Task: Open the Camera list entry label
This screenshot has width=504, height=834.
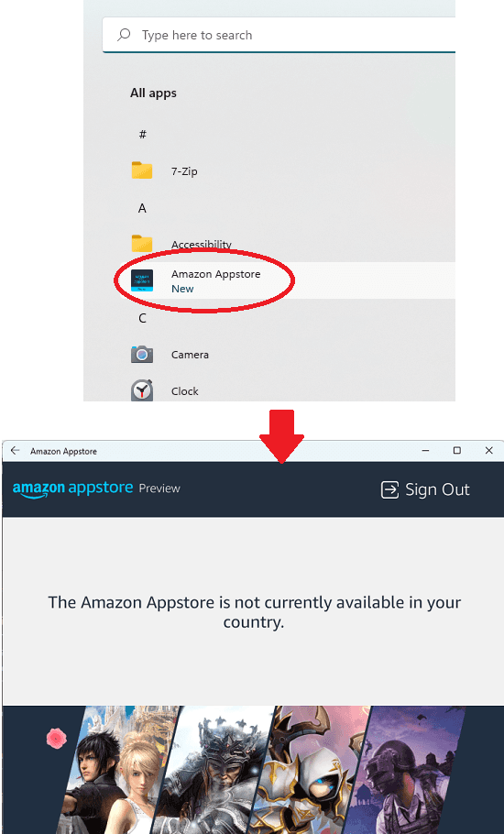Action: [x=190, y=355]
